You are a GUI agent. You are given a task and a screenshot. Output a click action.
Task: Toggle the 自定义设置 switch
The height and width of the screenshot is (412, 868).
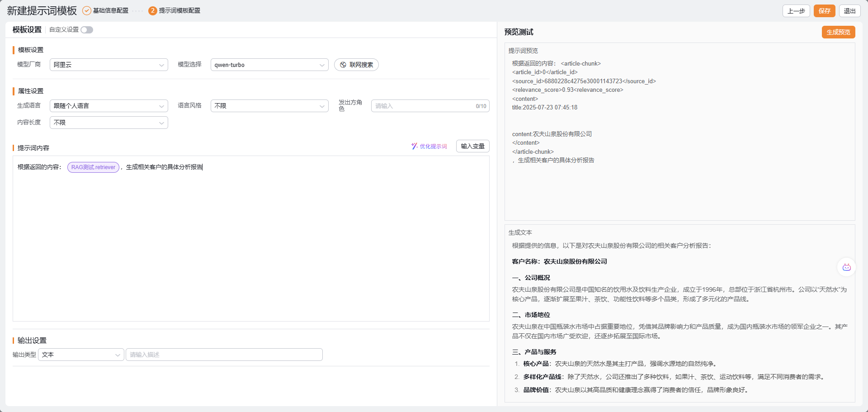[x=87, y=30]
